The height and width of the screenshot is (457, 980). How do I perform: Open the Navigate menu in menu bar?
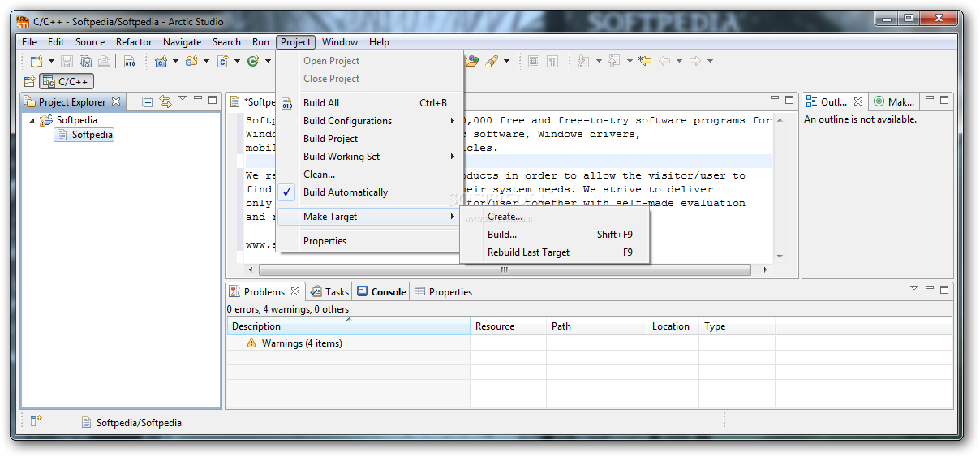[182, 42]
